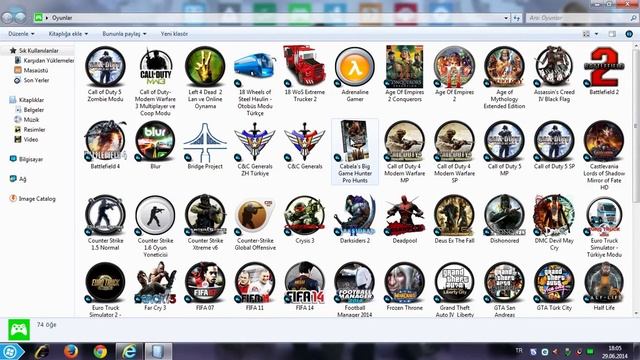
Task: Click the Blur racing game icon
Action: [156, 141]
